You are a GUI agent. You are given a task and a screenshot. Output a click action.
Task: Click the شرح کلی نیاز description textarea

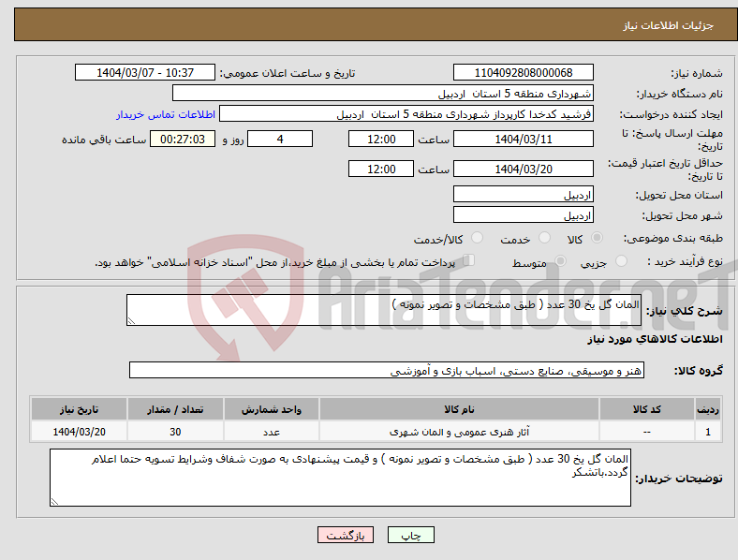click(x=384, y=310)
